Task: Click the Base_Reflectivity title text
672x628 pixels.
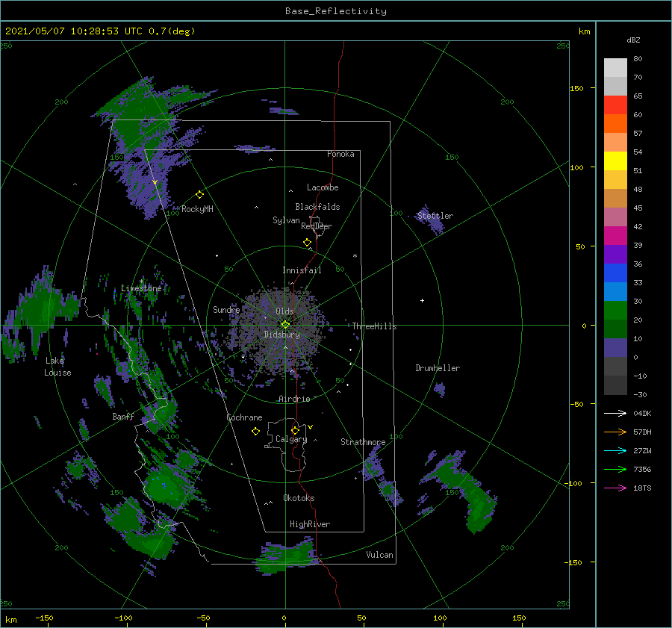Action: tap(335, 11)
